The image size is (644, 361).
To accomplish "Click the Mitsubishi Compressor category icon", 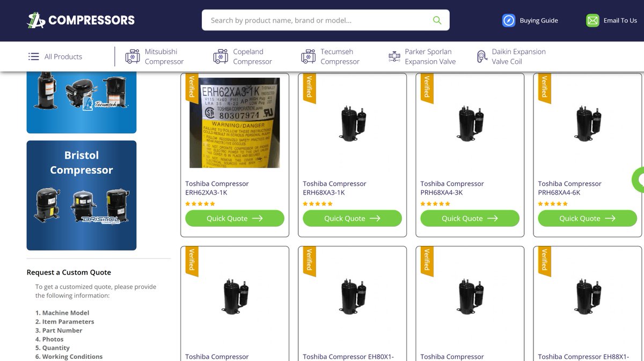I will coord(133,56).
